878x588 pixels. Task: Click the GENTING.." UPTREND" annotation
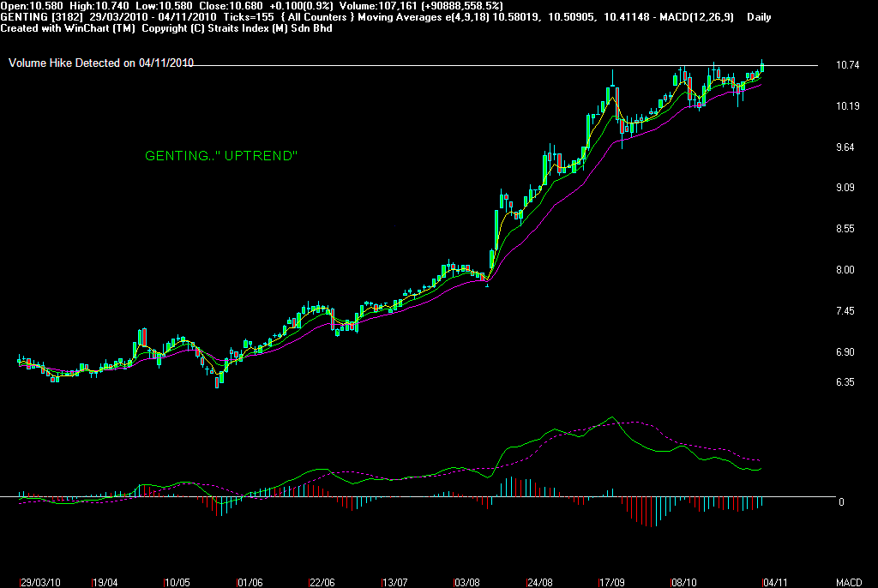point(221,156)
